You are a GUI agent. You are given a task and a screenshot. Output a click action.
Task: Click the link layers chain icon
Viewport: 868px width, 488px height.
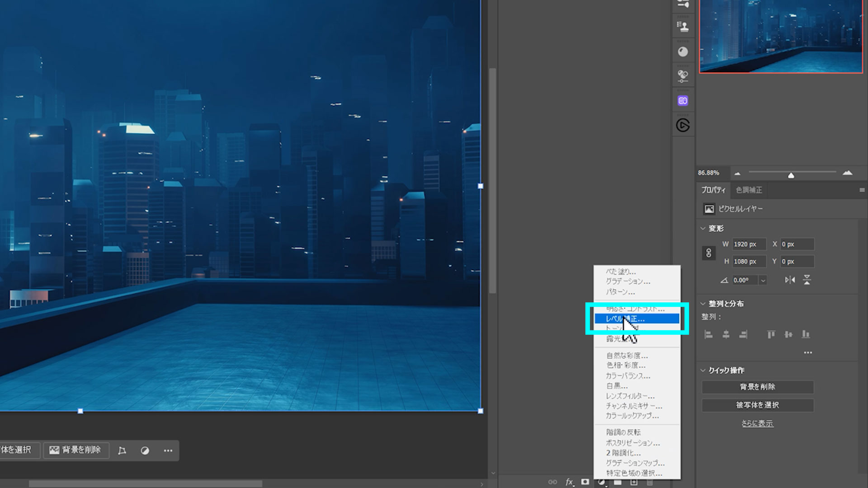[552, 482]
